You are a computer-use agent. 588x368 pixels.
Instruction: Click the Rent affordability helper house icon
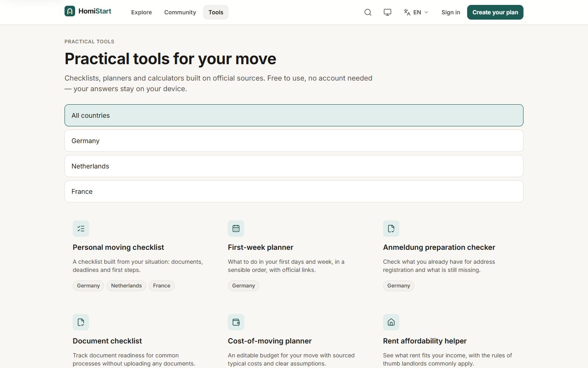tap(391, 322)
